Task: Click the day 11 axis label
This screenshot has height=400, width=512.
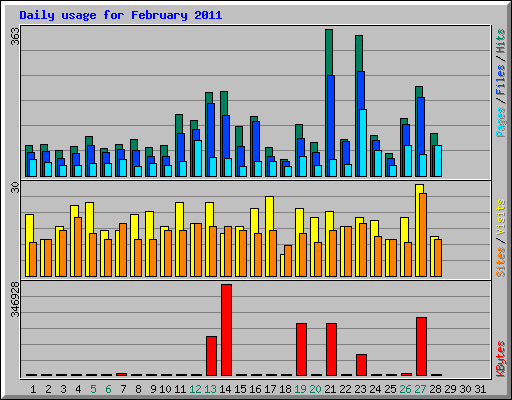Action: coord(180,389)
